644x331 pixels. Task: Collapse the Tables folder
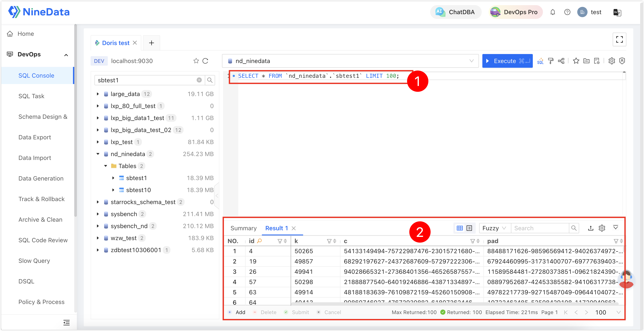coord(105,166)
